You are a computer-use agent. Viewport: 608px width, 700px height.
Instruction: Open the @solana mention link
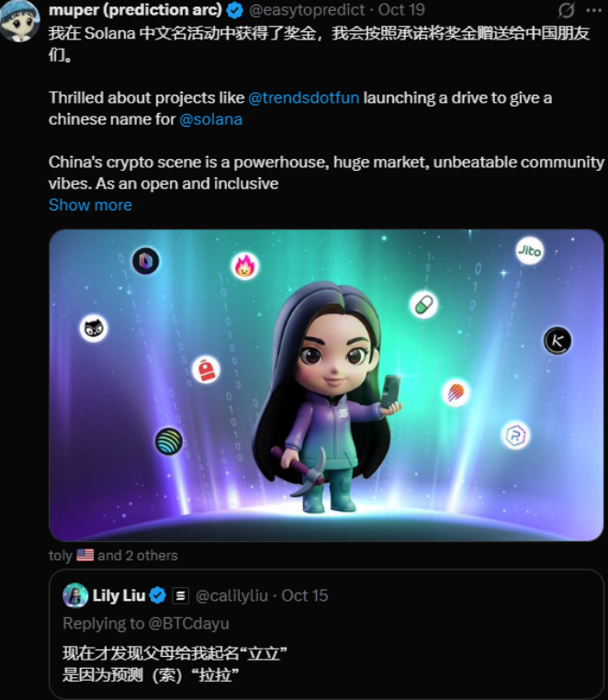click(x=210, y=119)
